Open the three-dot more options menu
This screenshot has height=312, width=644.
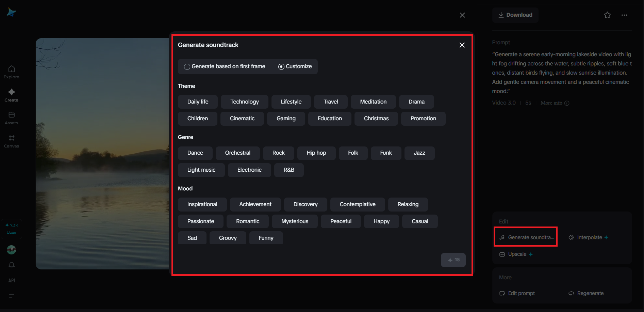(x=624, y=15)
